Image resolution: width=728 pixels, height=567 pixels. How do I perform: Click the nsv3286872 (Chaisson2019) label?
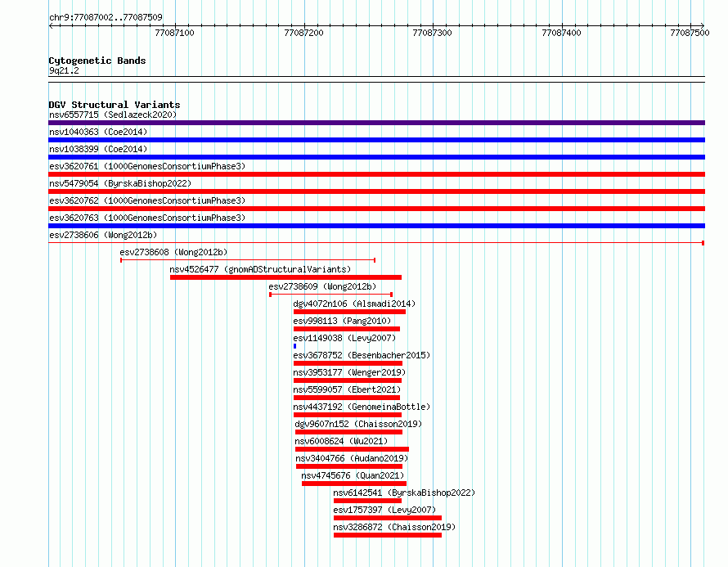coord(394,527)
